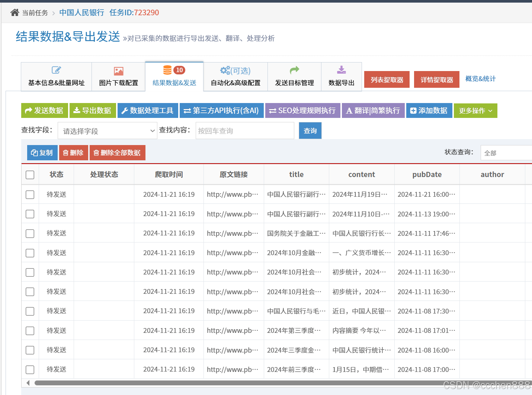This screenshot has width=532, height=395.
Task: Tick checkbox for row titled 中国人民银行与毛…
Action: [30, 311]
